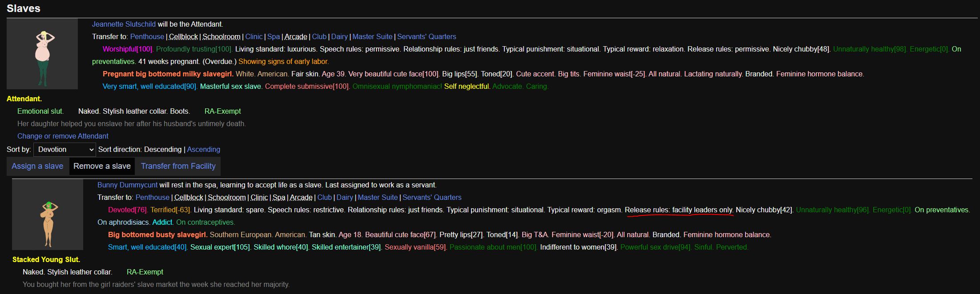Open Bunny's name link

pos(127,185)
